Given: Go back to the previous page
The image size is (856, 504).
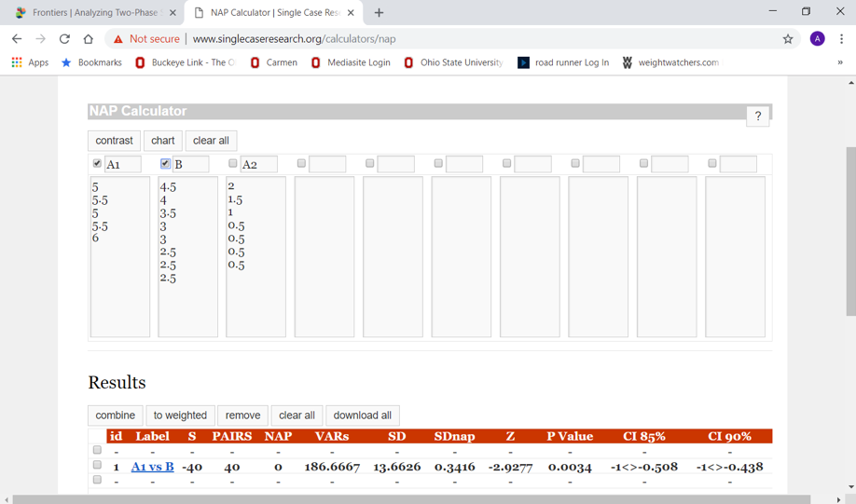Looking at the screenshot, I should [x=17, y=39].
